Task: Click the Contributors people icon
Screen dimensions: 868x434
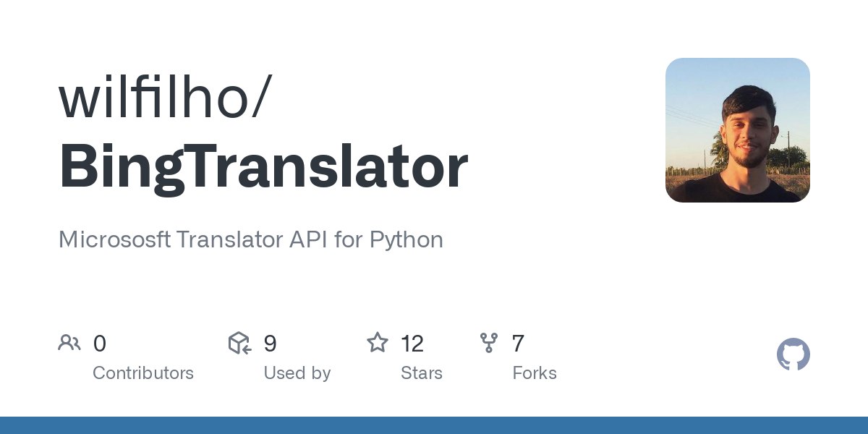Action: click(69, 343)
